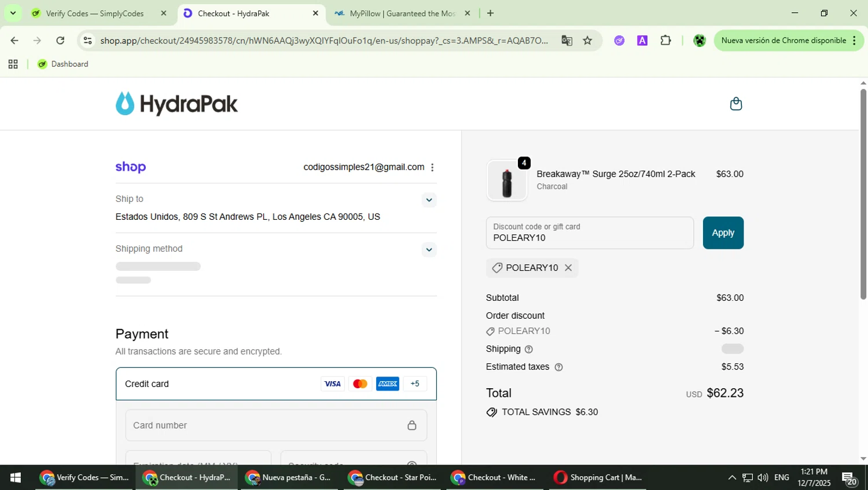Screen dimensions: 868x490
Task: Expand the Ship to section chevron
Action: click(x=429, y=200)
